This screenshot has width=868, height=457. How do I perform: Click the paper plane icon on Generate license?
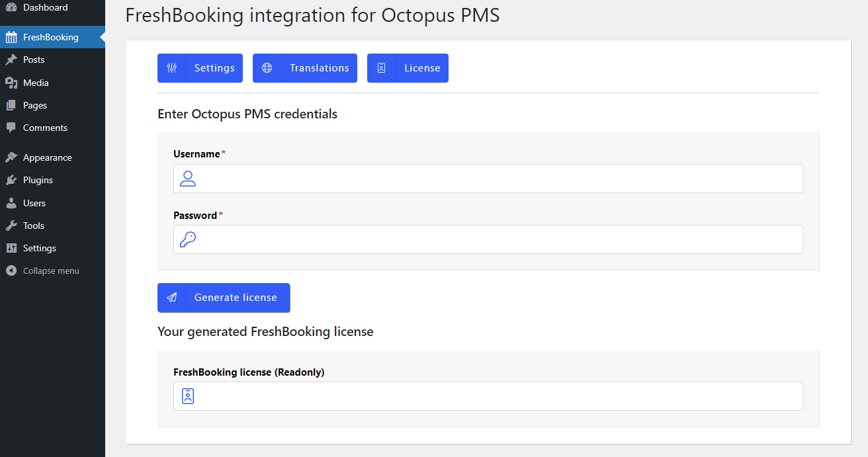coord(172,298)
